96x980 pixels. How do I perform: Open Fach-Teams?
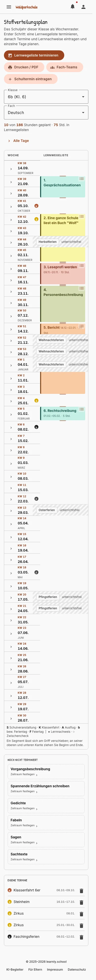point(64,67)
